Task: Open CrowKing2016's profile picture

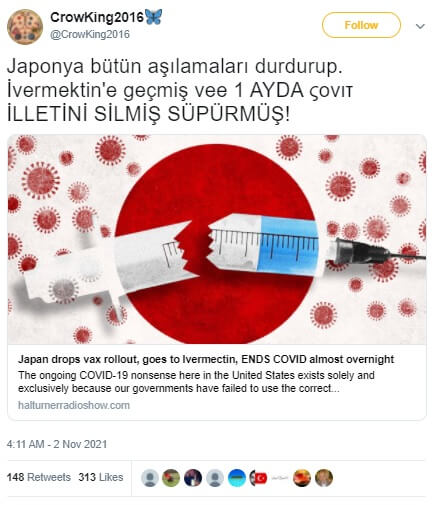Action: 25,27
